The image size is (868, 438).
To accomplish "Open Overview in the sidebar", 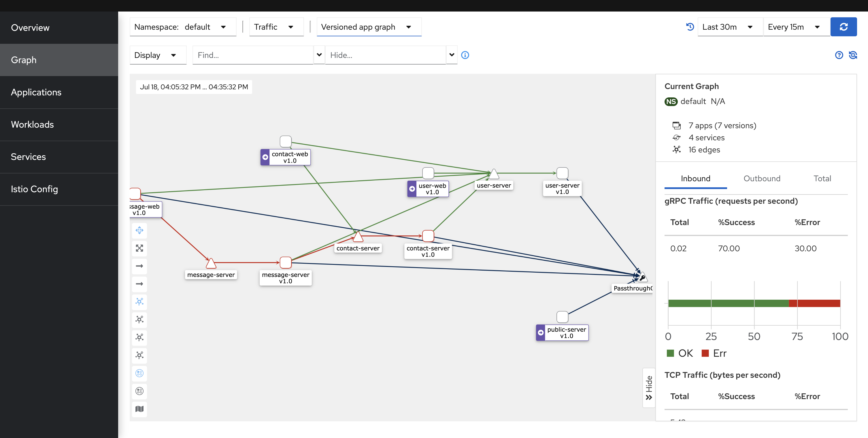I will [x=59, y=28].
